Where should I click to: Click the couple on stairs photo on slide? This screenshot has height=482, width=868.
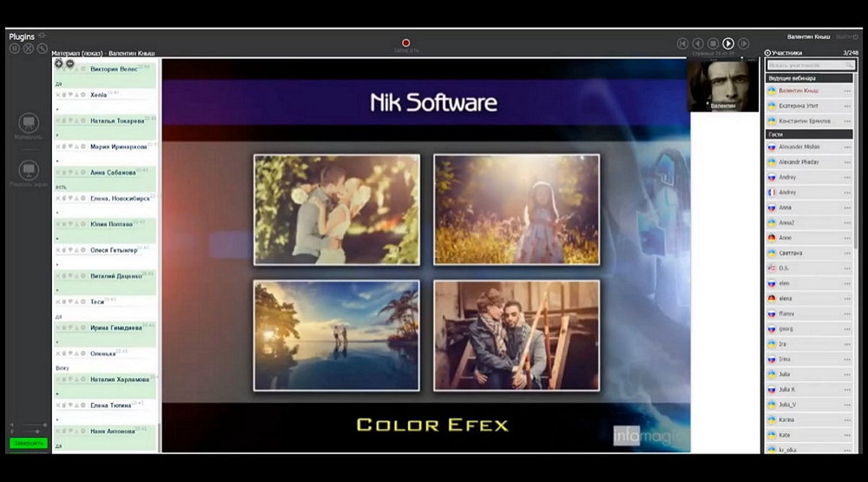pos(516,335)
